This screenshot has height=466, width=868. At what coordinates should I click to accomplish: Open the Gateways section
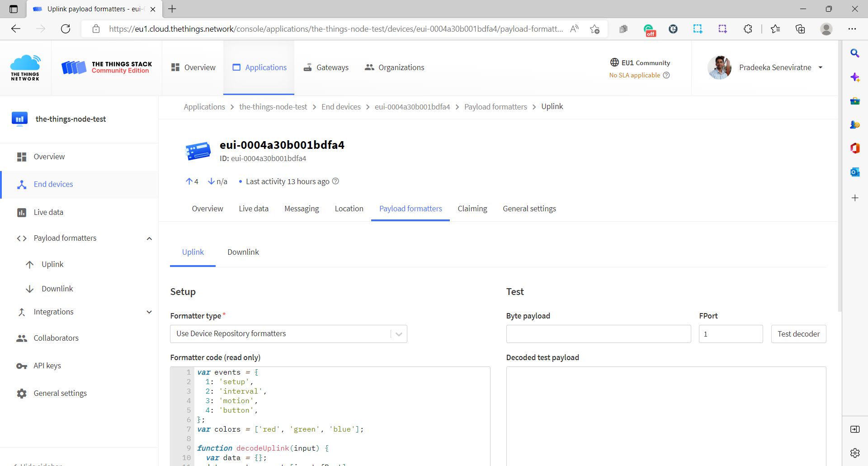[x=326, y=67]
